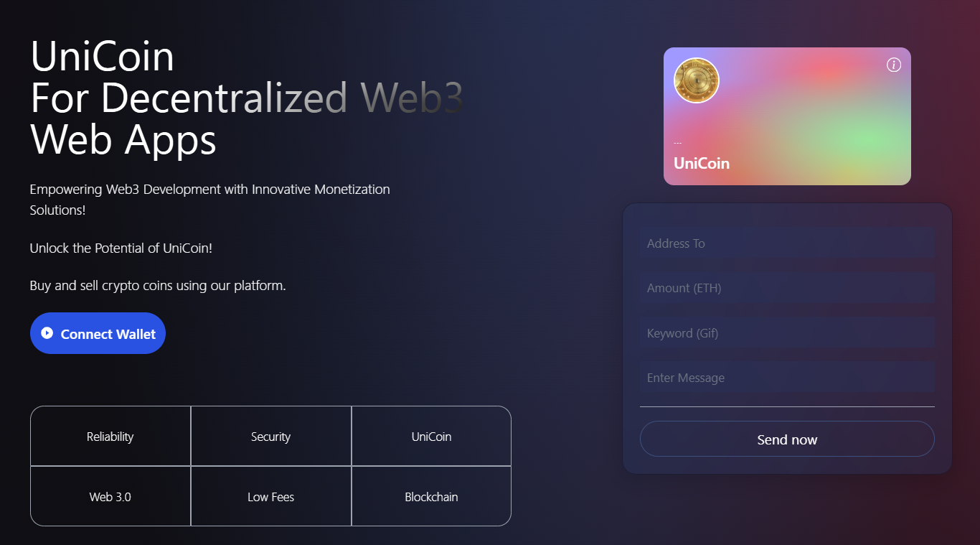980x545 pixels.
Task: Click the Enter Message text field
Action: (787, 378)
